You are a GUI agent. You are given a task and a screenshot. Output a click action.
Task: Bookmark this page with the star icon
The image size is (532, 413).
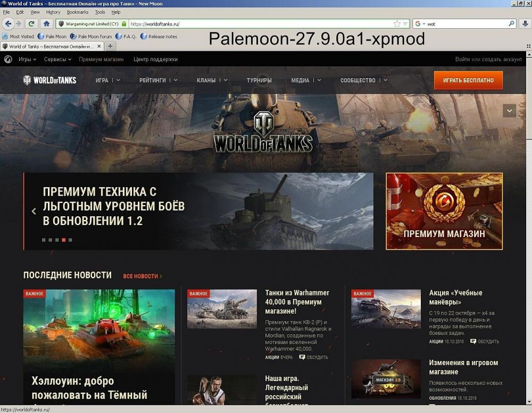(x=396, y=24)
